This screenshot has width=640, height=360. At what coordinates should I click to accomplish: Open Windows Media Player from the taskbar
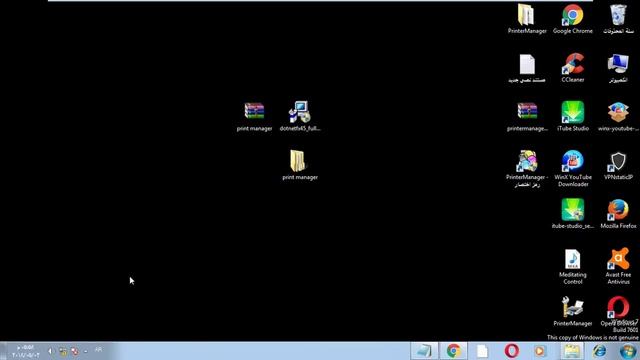coord(540,351)
